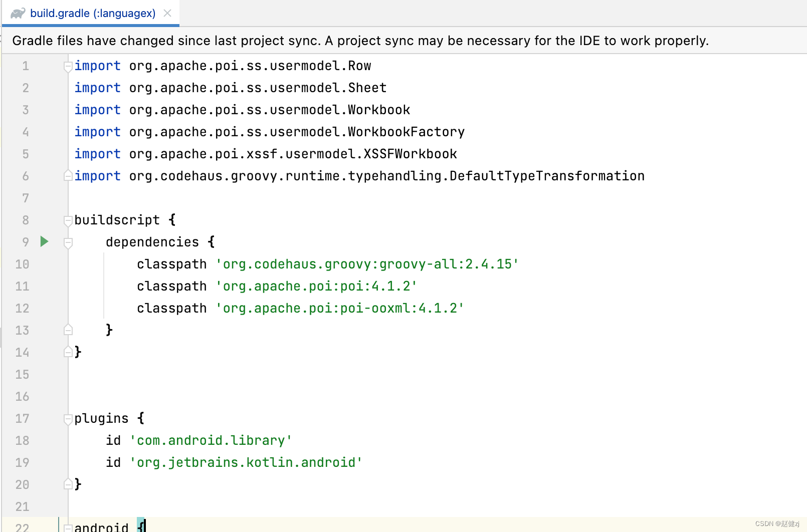Click the fold-end marker at line 13
The height and width of the screenshot is (532, 807).
click(68, 330)
